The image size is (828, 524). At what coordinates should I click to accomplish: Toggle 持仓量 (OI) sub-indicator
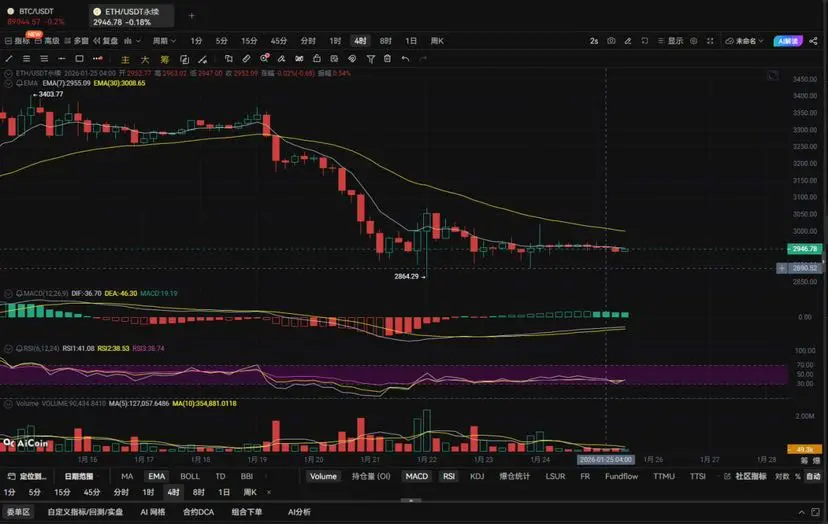pos(371,476)
